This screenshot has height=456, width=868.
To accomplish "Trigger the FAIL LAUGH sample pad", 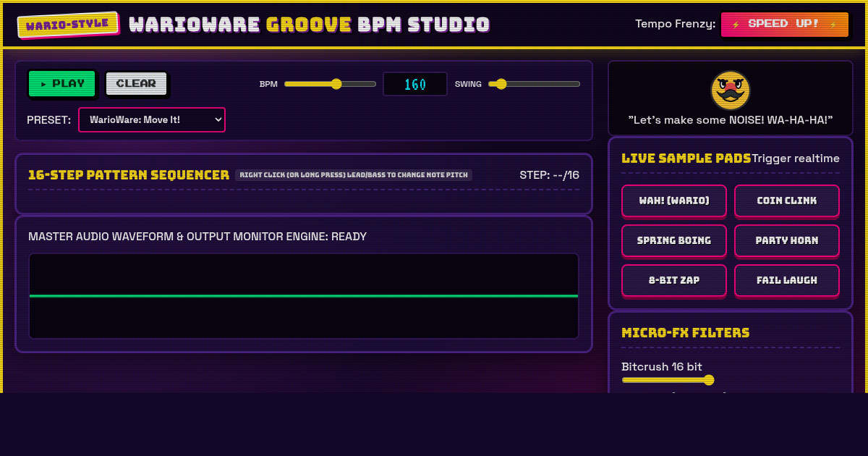I will [787, 280].
